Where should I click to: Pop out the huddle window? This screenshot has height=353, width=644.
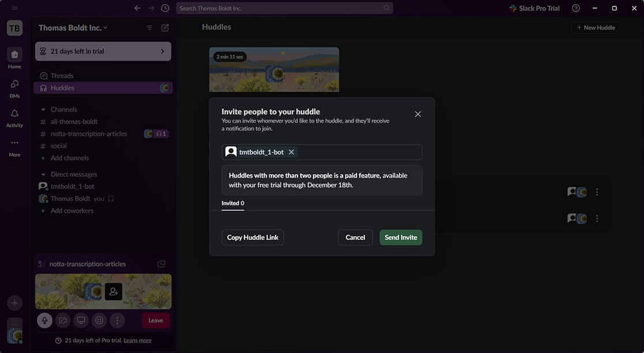pos(161,264)
